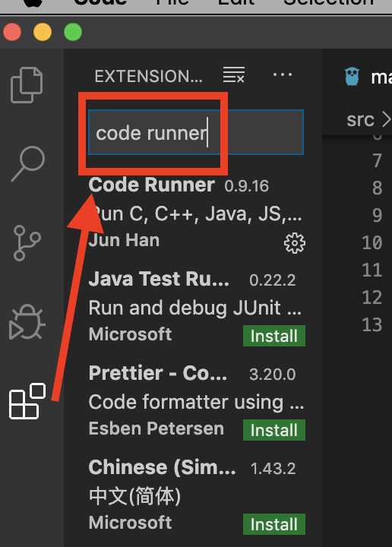The height and width of the screenshot is (547, 392).
Task: Open the Selection menu in menu bar
Action: [329, 3]
